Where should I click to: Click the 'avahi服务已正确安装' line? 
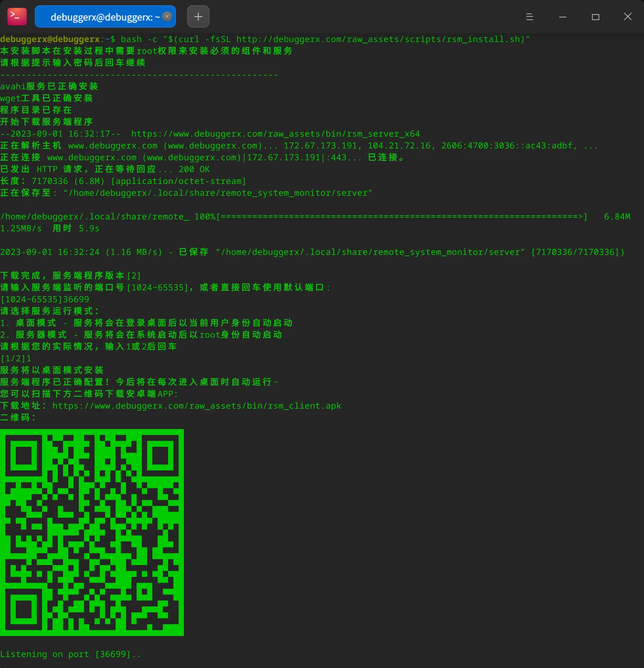[x=49, y=87]
